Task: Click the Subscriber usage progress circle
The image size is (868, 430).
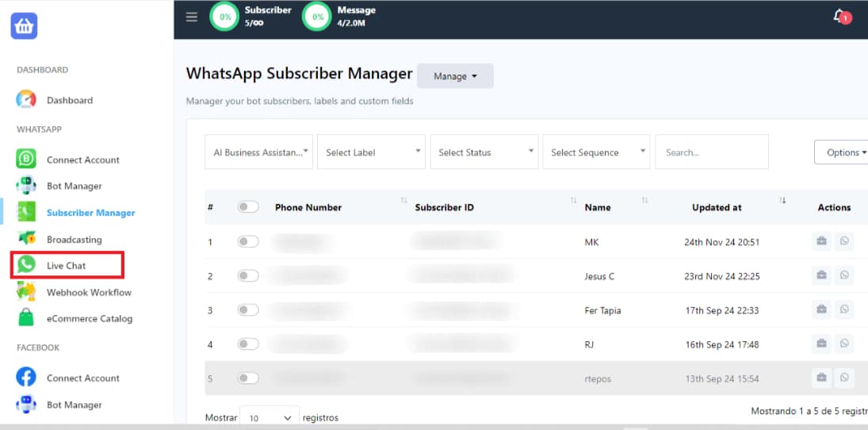Action: pos(224,17)
